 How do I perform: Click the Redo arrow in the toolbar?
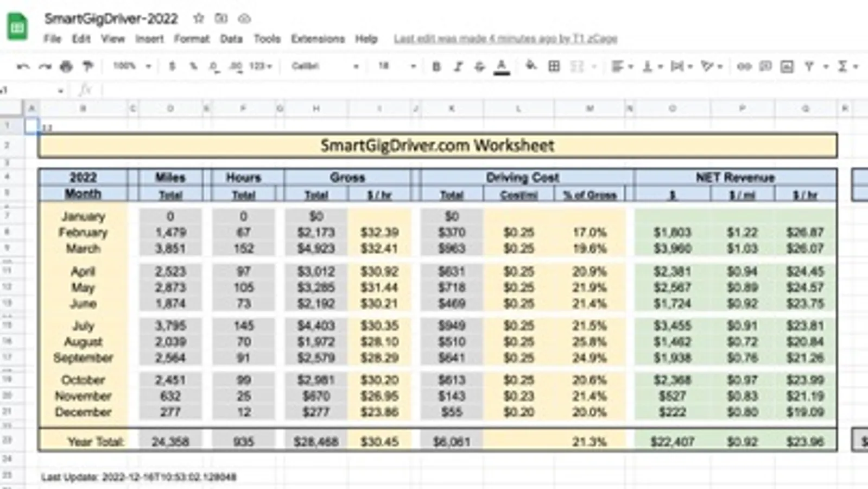click(45, 67)
